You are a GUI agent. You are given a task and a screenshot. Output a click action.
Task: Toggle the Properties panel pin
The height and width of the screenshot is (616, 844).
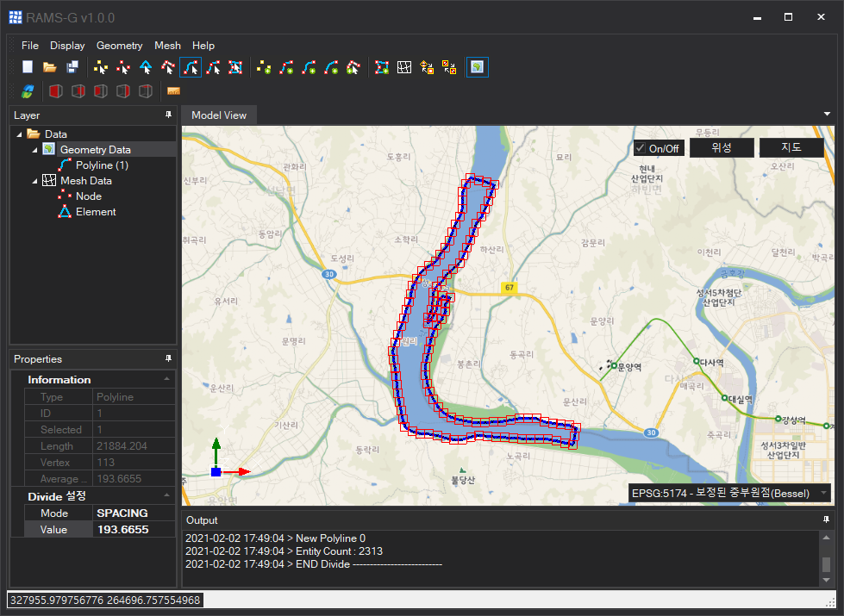168,358
